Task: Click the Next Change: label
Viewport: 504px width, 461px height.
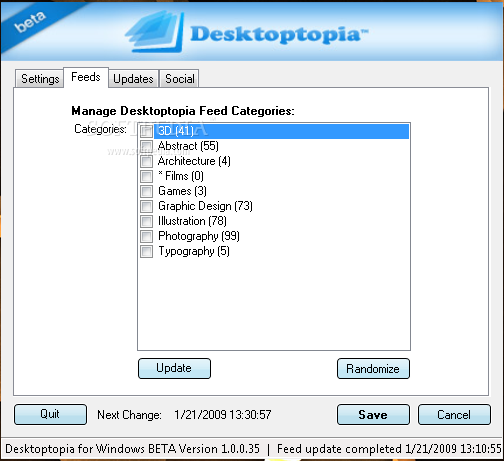Action: click(x=129, y=415)
